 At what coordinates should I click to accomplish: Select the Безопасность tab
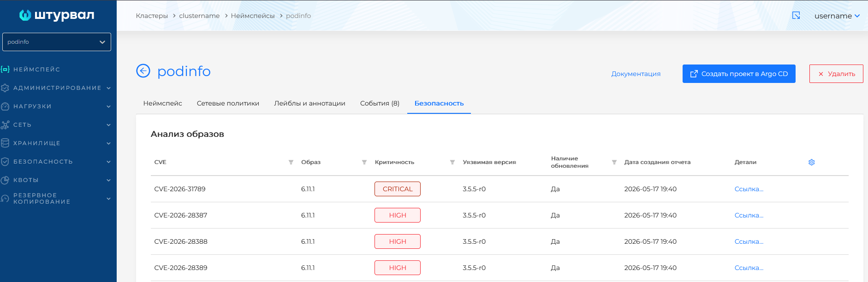click(x=439, y=103)
